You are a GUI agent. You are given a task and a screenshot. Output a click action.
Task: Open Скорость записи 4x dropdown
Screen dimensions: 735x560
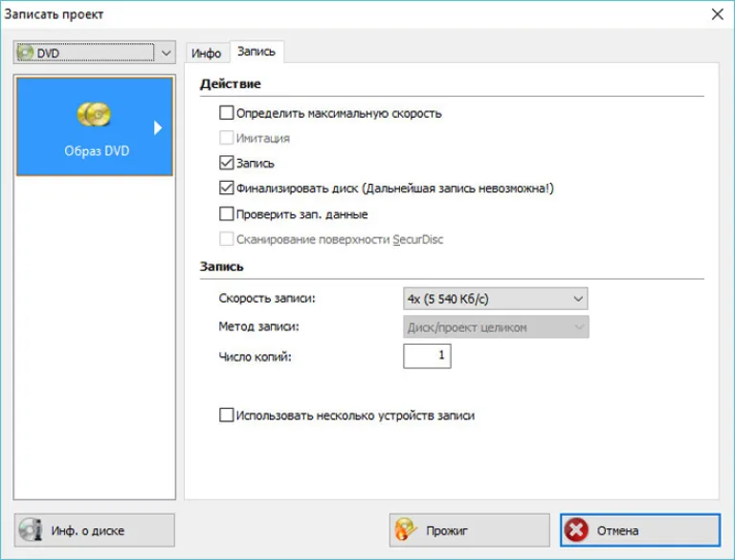pos(495,299)
